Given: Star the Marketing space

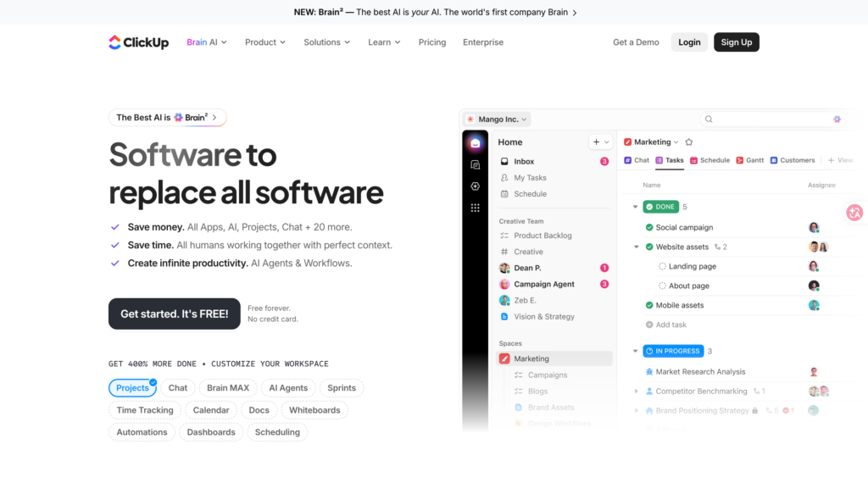Looking at the screenshot, I should pos(688,142).
